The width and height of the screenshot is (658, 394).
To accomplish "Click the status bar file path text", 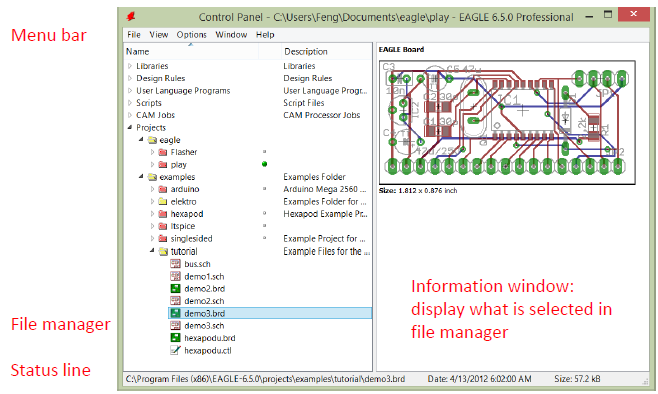I will [x=265, y=379].
